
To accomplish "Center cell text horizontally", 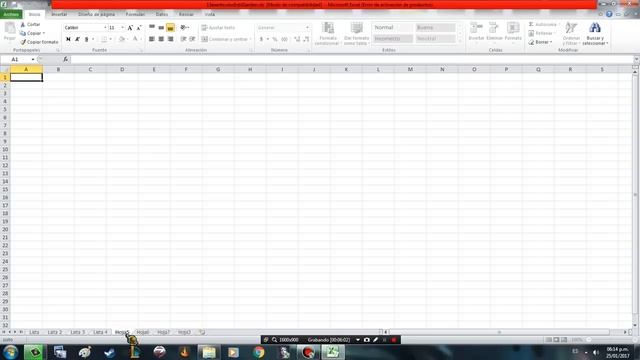I will click(x=161, y=39).
